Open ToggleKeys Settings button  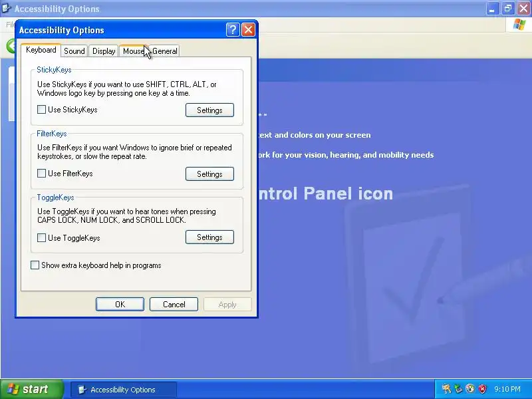coord(209,237)
